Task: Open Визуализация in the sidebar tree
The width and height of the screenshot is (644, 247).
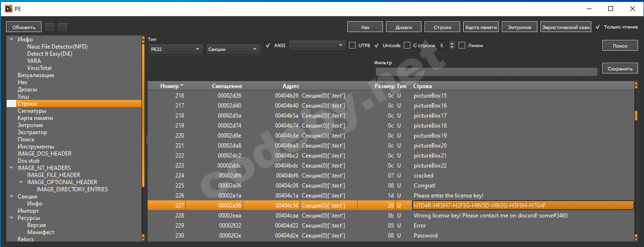Action: coord(36,75)
